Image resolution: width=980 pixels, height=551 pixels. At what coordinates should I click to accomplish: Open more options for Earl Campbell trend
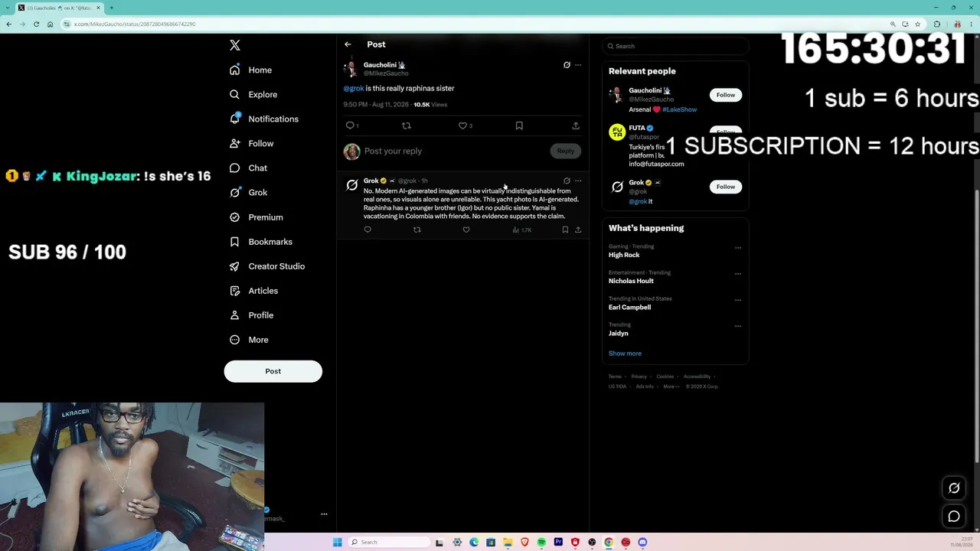[x=738, y=300]
